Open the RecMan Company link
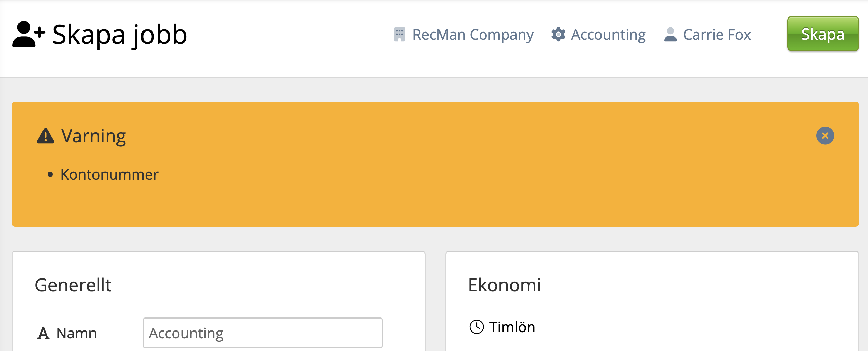 [473, 35]
